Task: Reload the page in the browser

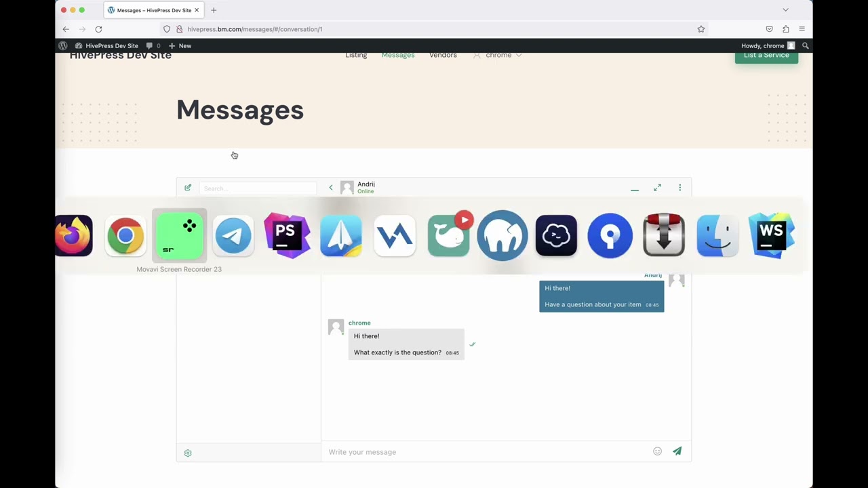Action: click(x=98, y=29)
